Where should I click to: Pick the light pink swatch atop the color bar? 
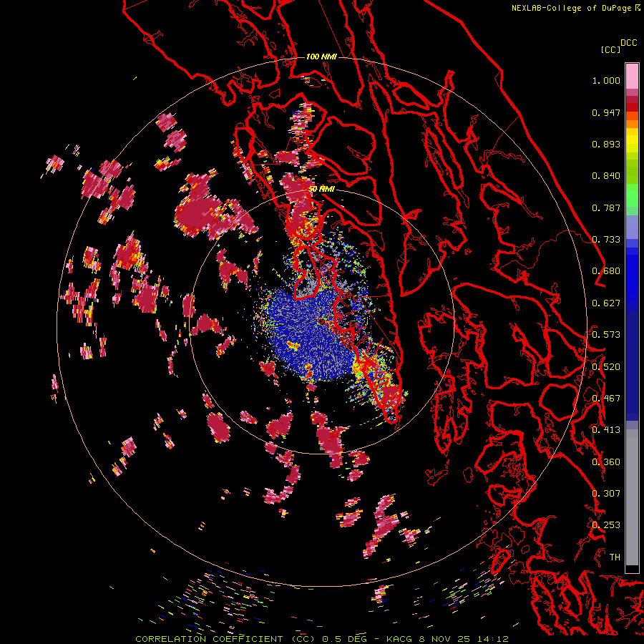click(x=632, y=76)
